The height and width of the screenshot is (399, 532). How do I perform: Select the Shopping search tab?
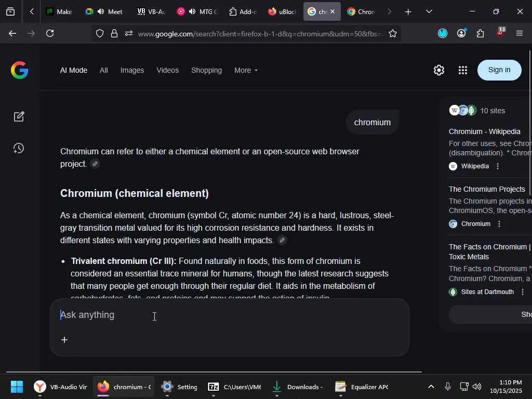pos(206,70)
